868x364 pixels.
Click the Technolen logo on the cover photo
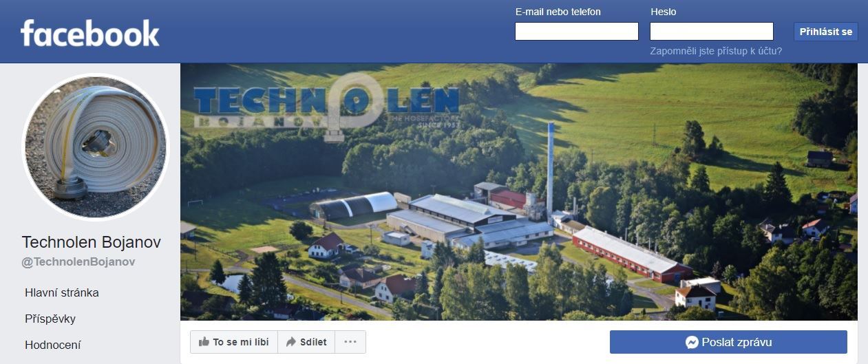pyautogui.click(x=326, y=106)
